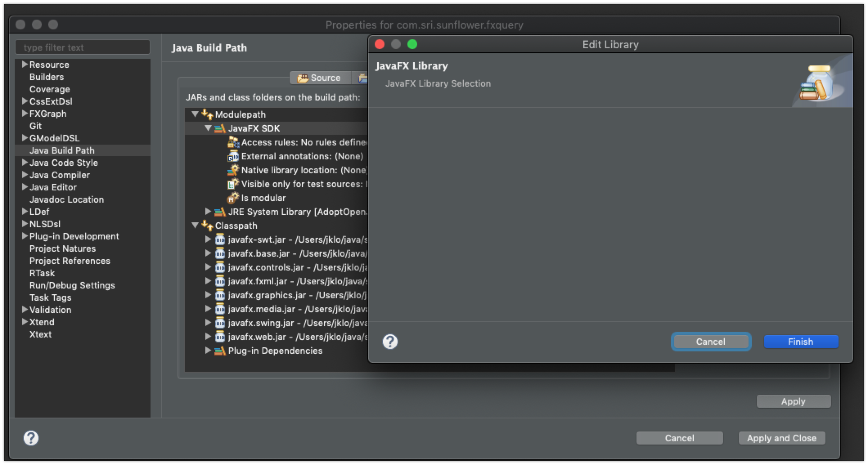Click the help icon in Edit Library dialog
868x465 pixels.
pos(390,342)
